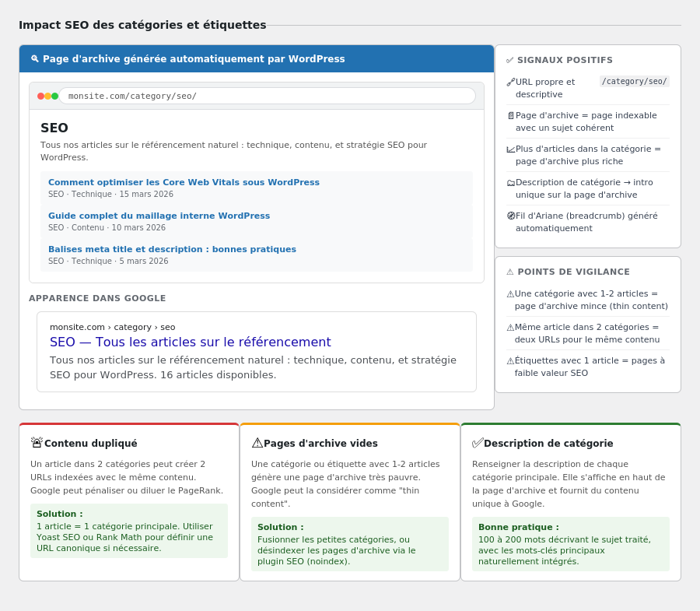Click the green dot in the browser mockup
The image size is (700, 611).
[55, 96]
